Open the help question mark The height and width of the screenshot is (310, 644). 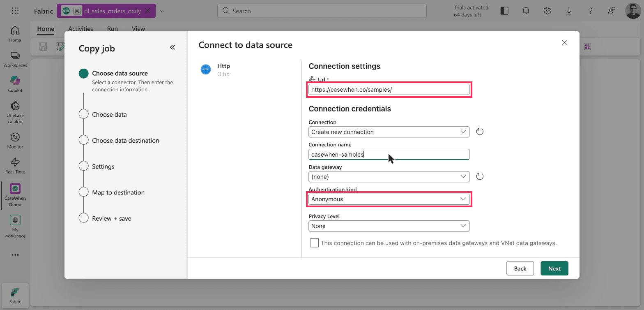pyautogui.click(x=590, y=11)
